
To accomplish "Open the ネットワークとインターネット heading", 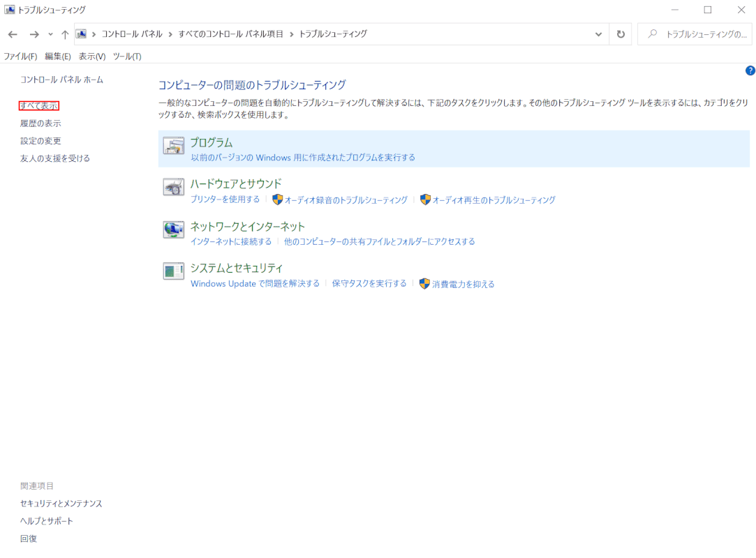I will click(x=248, y=227).
